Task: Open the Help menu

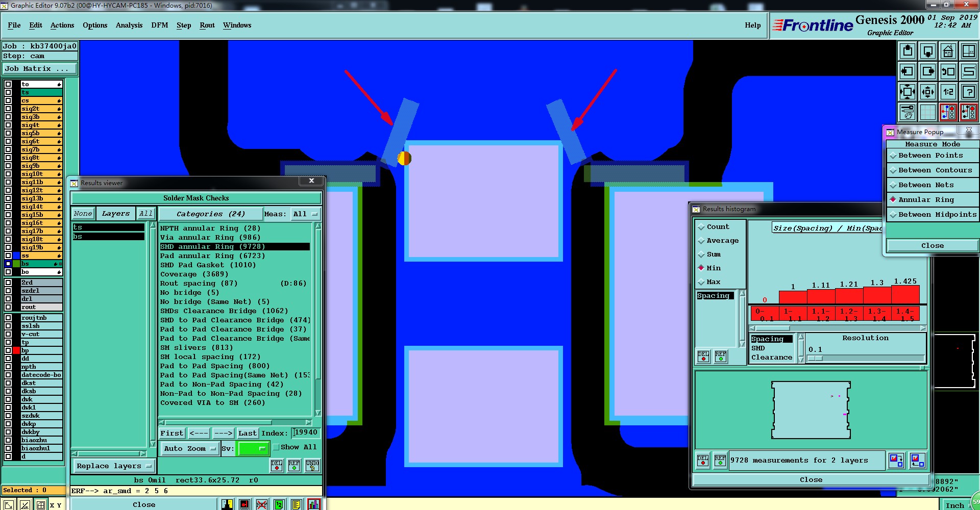Action: [752, 25]
